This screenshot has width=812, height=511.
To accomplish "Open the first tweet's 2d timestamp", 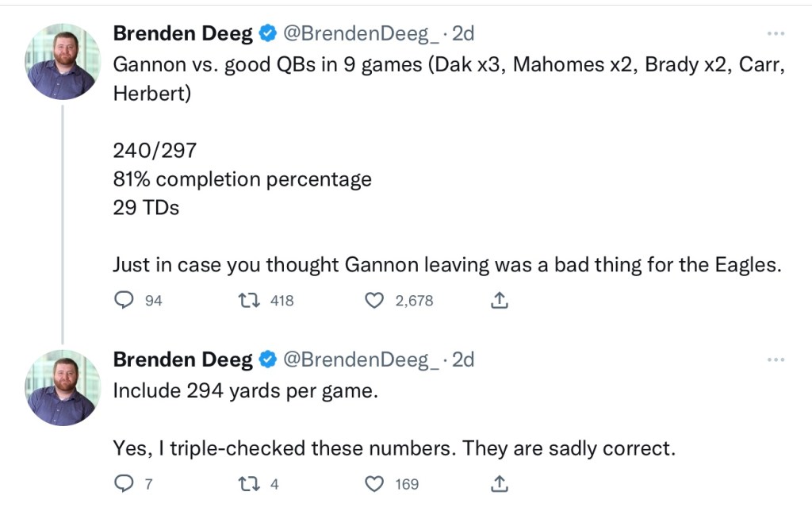I will click(x=463, y=33).
